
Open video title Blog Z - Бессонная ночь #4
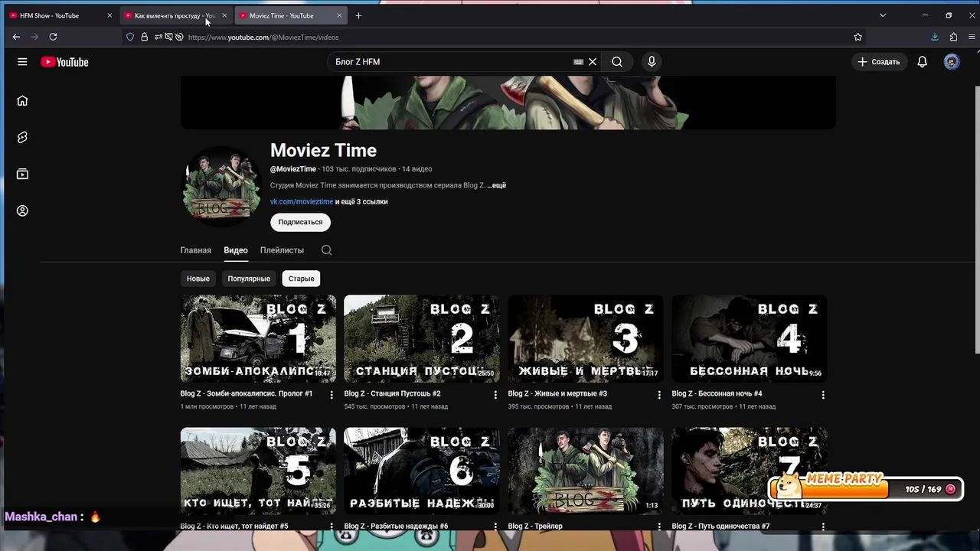click(717, 393)
